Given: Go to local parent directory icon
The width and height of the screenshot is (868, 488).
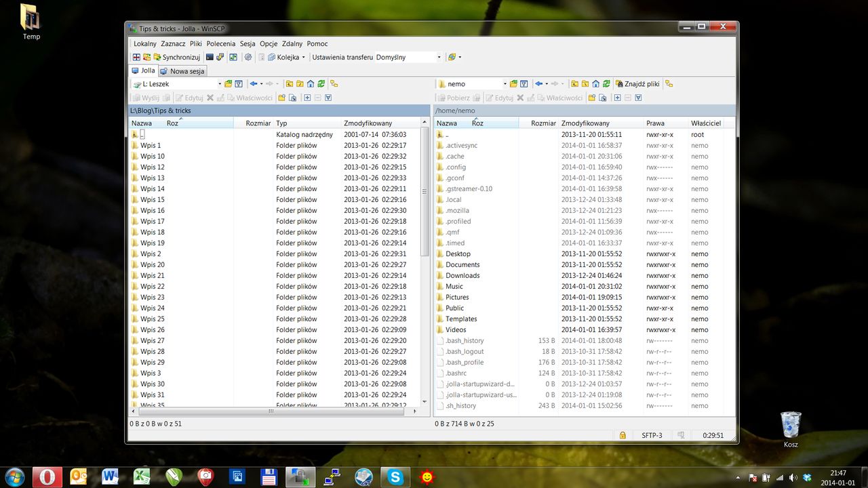Looking at the screenshot, I should pyautogui.click(x=290, y=84).
